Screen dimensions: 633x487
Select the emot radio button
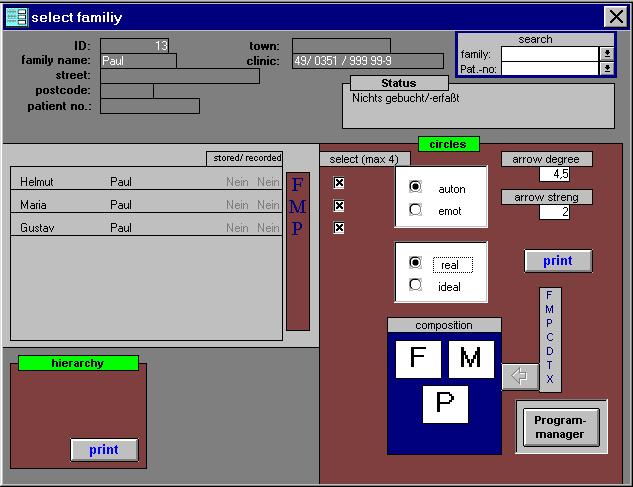[x=416, y=210]
